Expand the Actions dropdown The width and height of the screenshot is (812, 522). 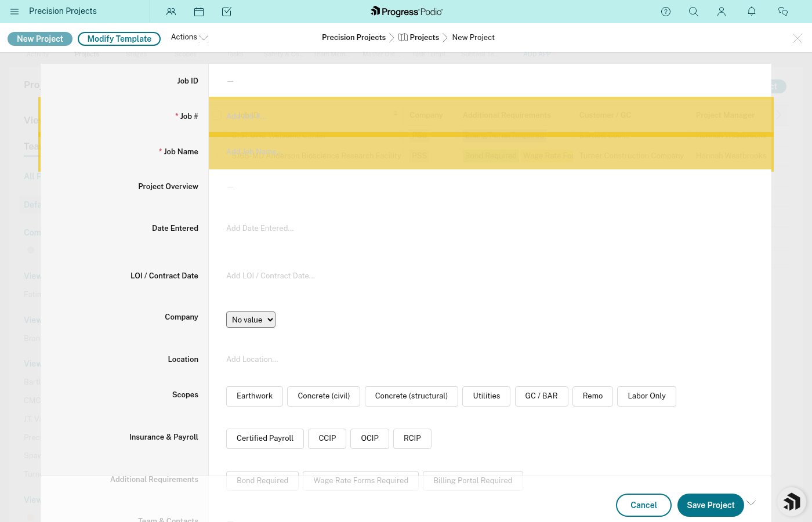[188, 37]
